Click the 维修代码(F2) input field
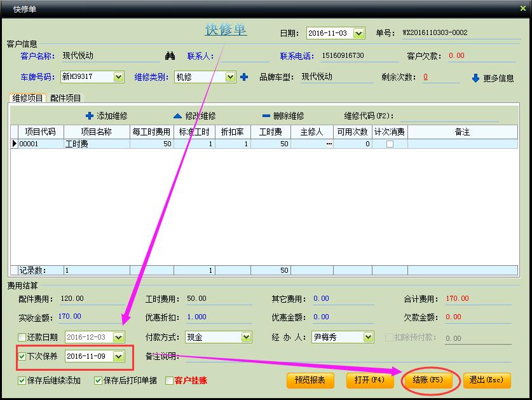Screen dimensions: 532x400 pyautogui.click(x=449, y=116)
